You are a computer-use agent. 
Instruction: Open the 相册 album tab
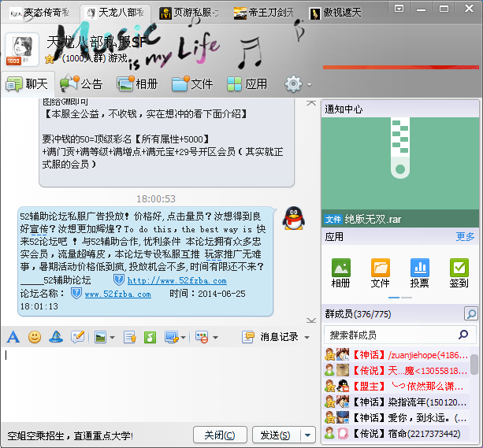pyautogui.click(x=137, y=83)
